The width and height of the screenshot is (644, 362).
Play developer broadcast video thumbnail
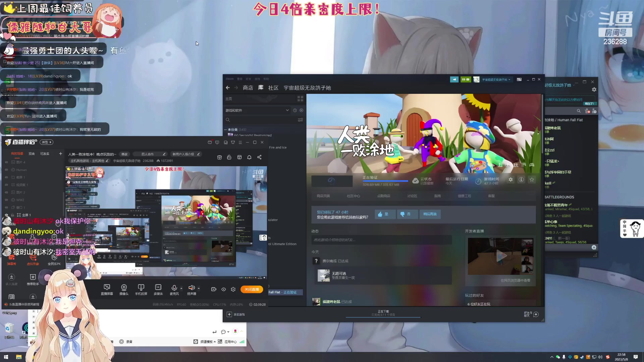tap(500, 256)
